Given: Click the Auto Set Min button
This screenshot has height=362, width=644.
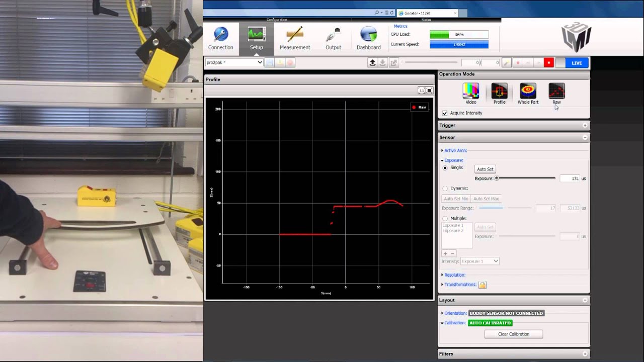Looking at the screenshot, I should pos(456,199).
